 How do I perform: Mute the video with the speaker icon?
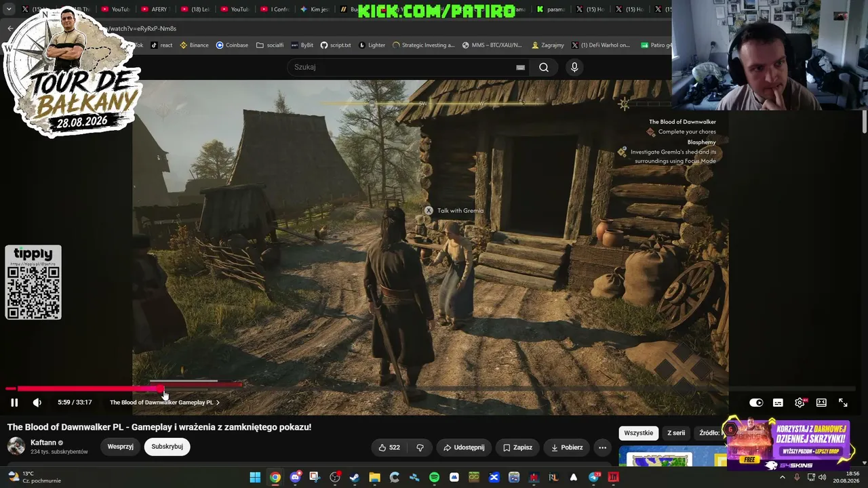tap(37, 403)
